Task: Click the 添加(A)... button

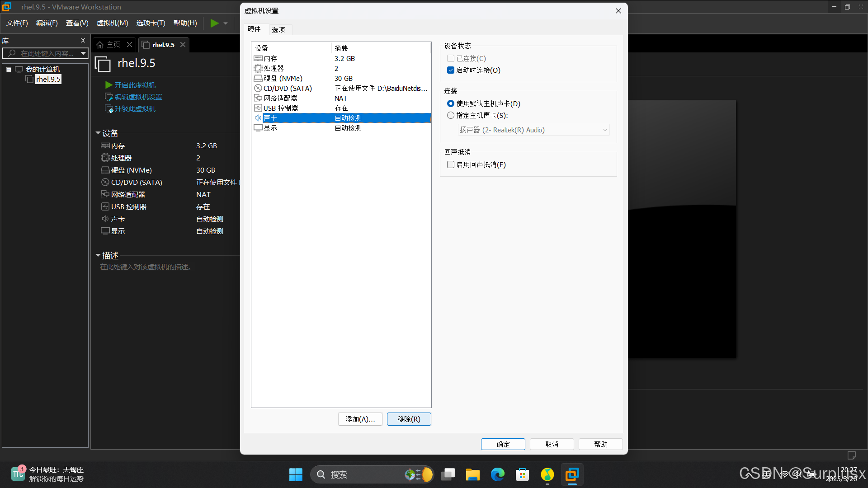Action: (360, 419)
